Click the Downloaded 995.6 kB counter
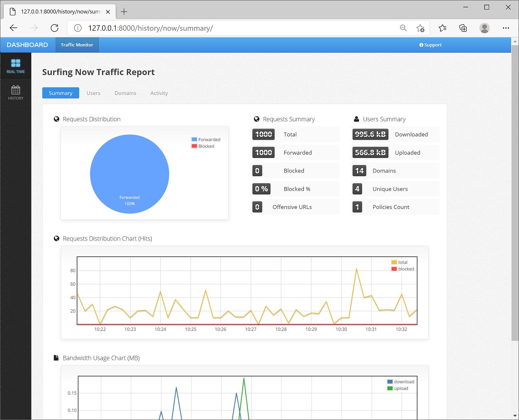 [371, 134]
